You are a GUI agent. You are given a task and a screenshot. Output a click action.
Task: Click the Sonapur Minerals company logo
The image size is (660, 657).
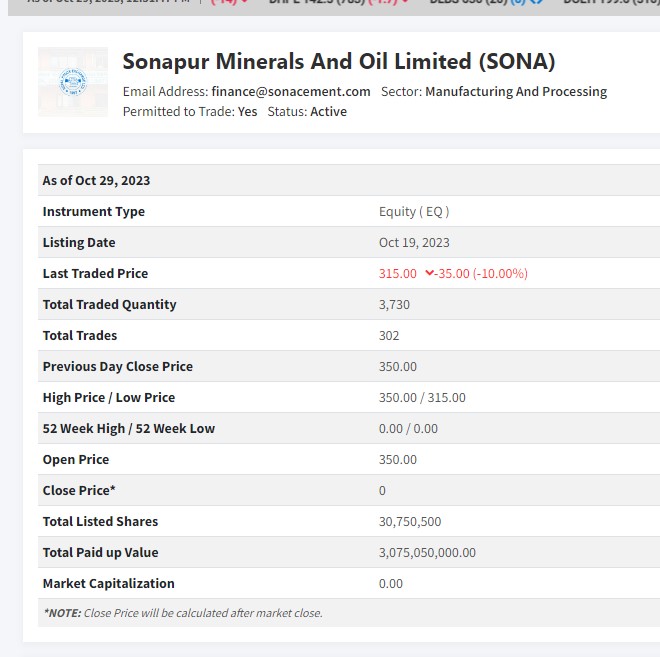73,82
